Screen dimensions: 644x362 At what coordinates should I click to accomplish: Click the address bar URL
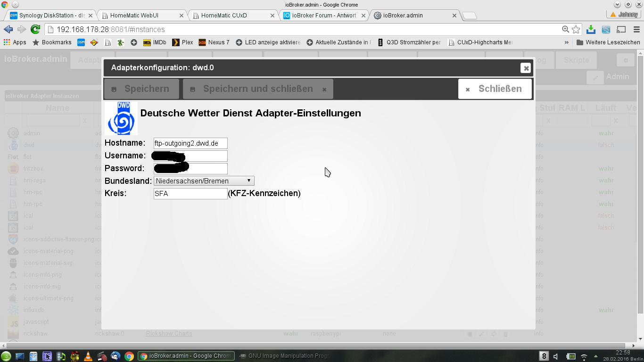(x=111, y=29)
